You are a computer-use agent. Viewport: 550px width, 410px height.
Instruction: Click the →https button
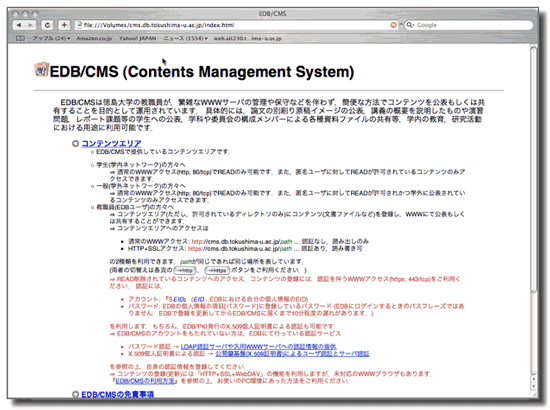pos(217,270)
